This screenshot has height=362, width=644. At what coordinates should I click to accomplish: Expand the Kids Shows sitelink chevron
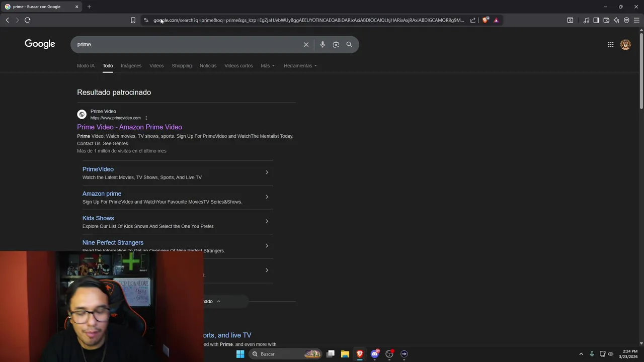coord(267,221)
